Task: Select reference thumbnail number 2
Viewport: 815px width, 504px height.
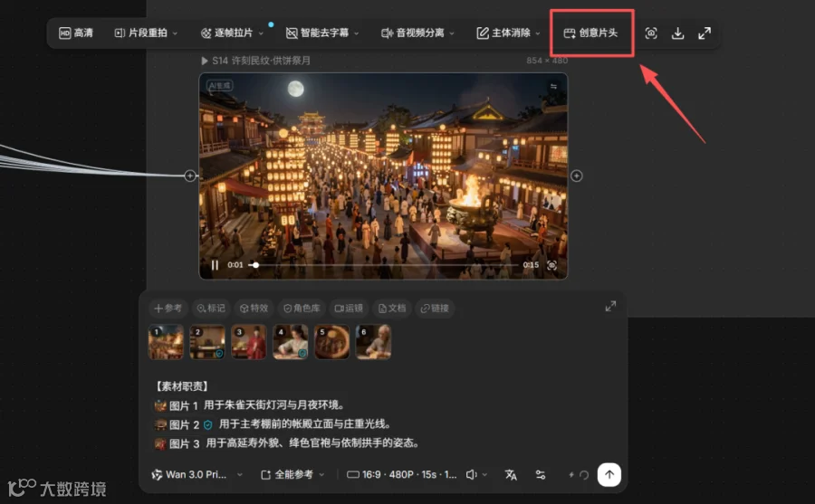Action: coord(207,342)
